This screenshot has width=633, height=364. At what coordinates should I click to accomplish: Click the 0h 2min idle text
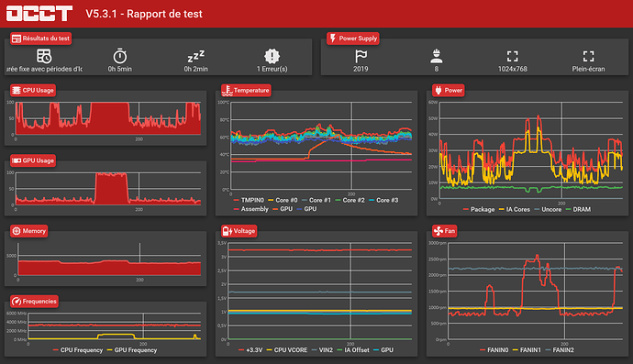pyautogui.click(x=195, y=69)
